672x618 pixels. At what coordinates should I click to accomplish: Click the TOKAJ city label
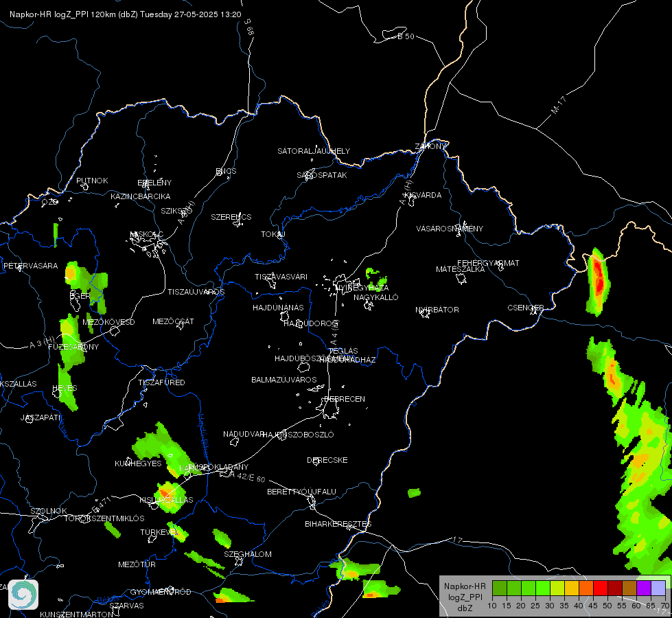pyautogui.click(x=273, y=234)
